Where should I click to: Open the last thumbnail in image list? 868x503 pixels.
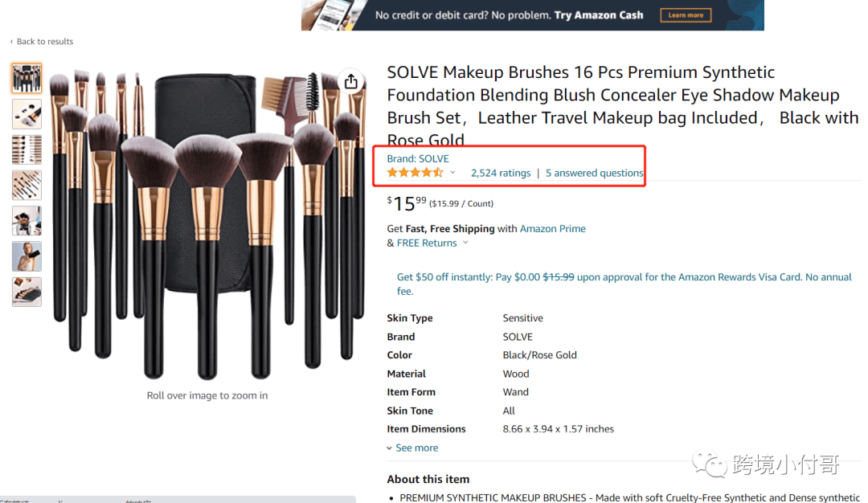27,292
